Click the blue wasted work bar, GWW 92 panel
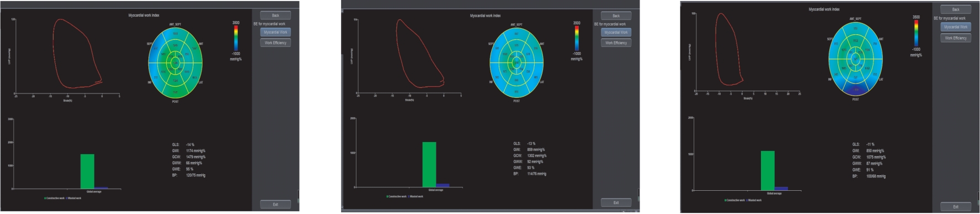The image size is (980, 214). (x=443, y=186)
